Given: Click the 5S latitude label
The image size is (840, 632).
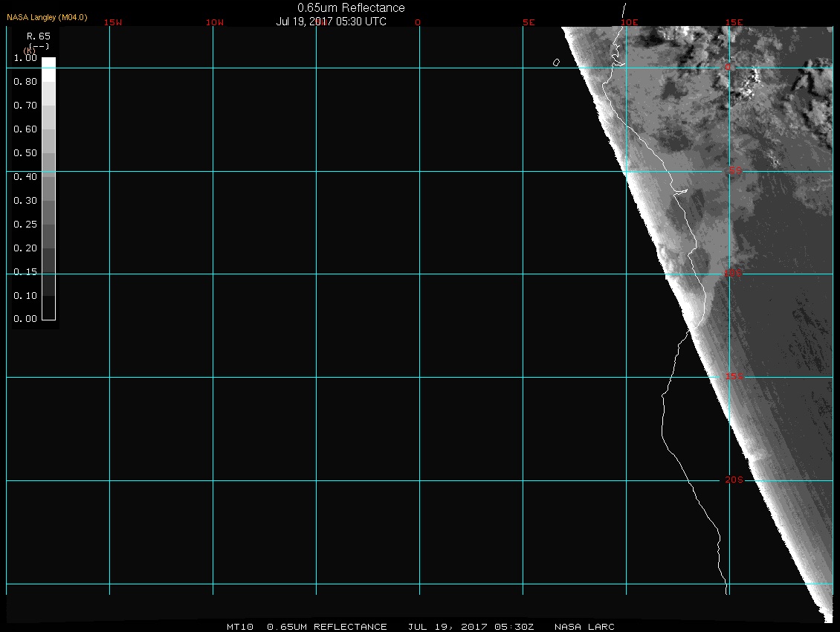Looking at the screenshot, I should click(x=735, y=170).
